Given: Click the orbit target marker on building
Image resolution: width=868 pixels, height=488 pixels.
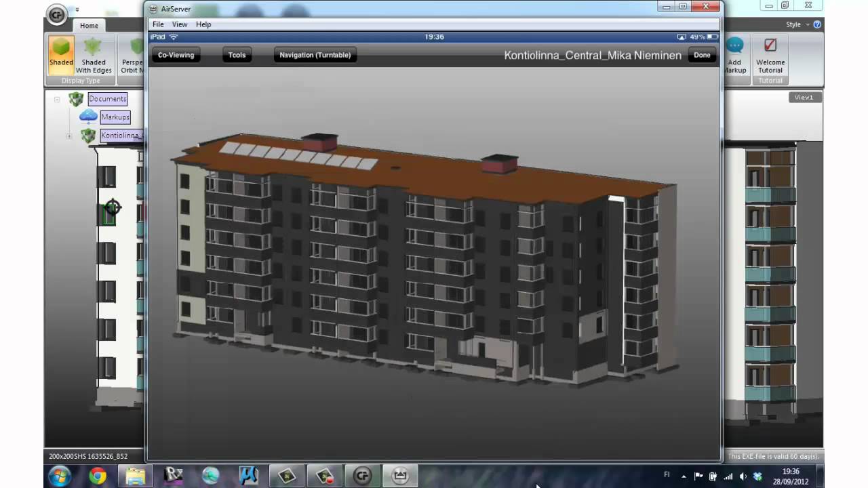Looking at the screenshot, I should coord(113,207).
